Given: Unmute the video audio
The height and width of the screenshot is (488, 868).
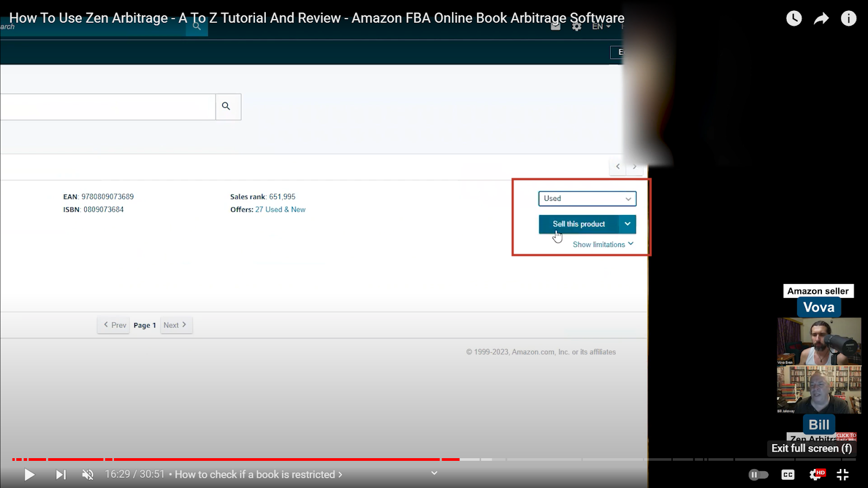Looking at the screenshot, I should click(x=87, y=475).
